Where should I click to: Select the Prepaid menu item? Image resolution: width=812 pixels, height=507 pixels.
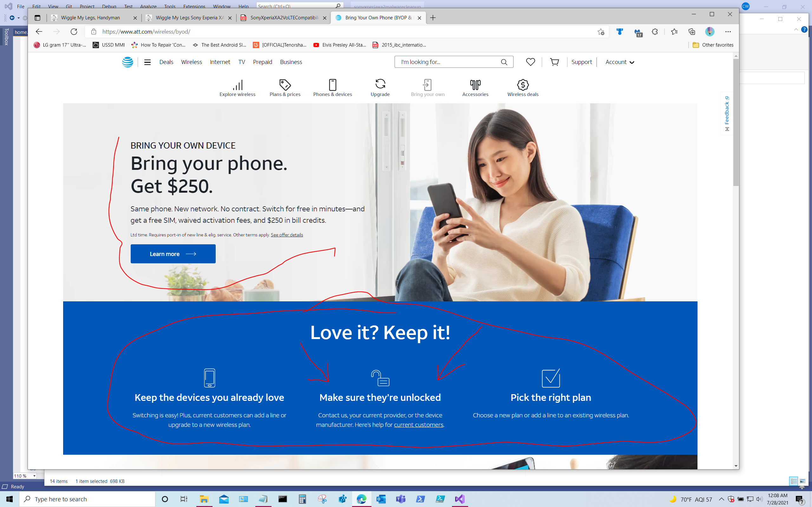click(x=262, y=62)
